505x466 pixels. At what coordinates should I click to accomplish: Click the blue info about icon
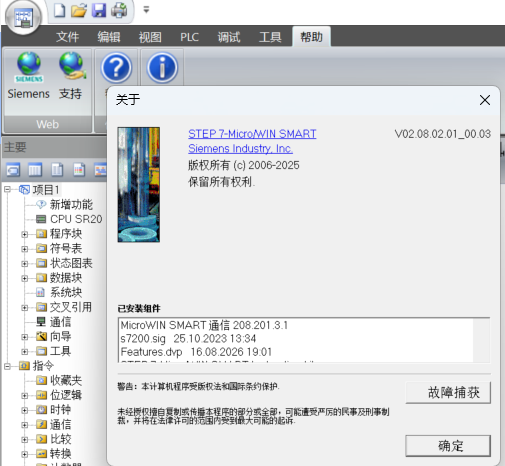162,68
